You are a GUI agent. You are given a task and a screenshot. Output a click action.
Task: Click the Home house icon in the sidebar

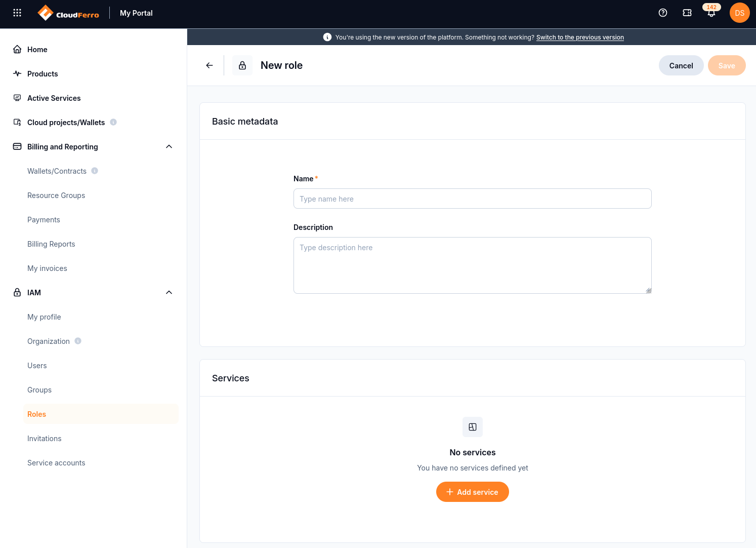point(17,49)
